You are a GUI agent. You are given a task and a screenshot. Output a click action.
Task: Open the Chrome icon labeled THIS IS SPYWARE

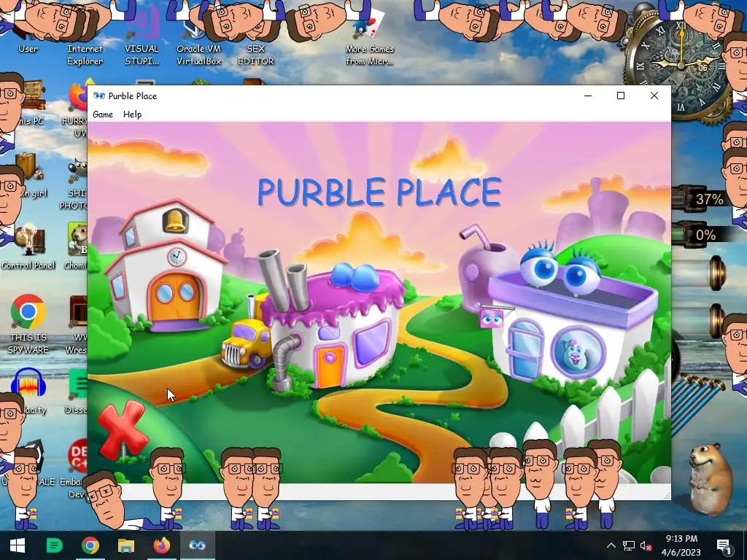[x=28, y=324]
